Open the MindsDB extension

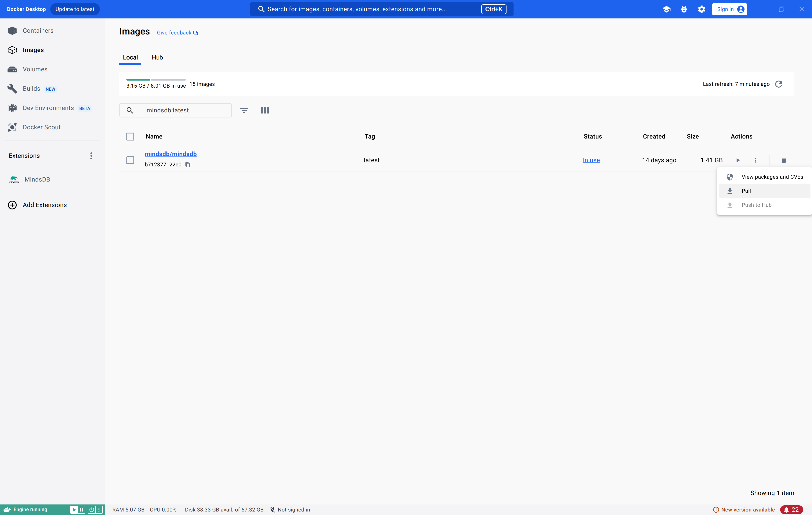point(52,179)
